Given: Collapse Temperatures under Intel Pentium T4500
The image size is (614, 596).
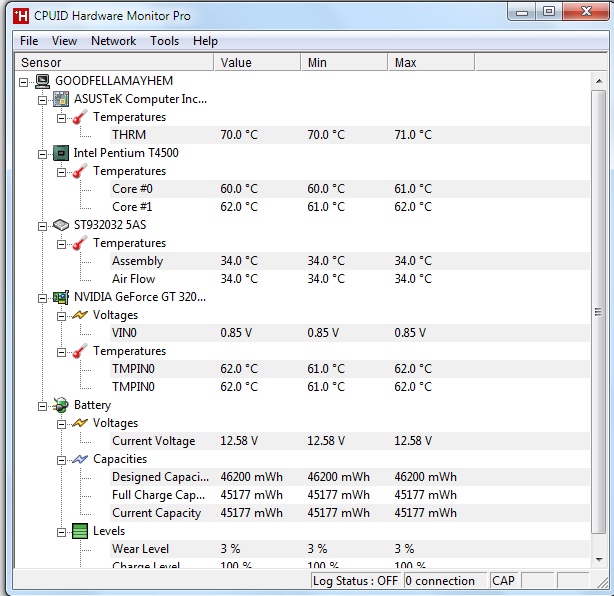Looking at the screenshot, I should [x=61, y=172].
